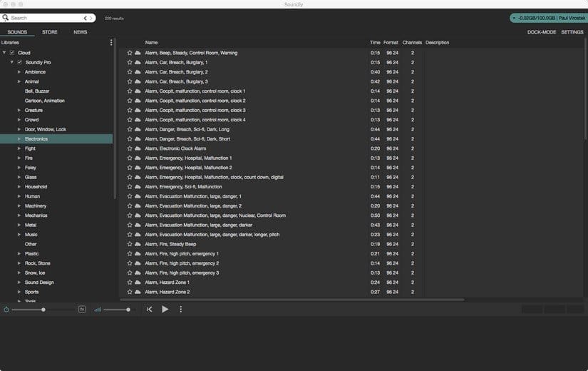Expand the Household folder in the tree
This screenshot has width=588, height=371.
pyautogui.click(x=19, y=187)
